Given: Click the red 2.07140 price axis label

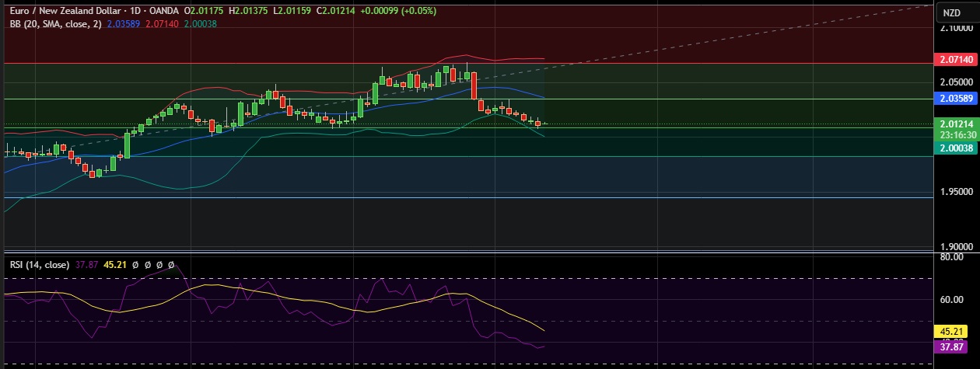Looking at the screenshot, I should (954, 60).
